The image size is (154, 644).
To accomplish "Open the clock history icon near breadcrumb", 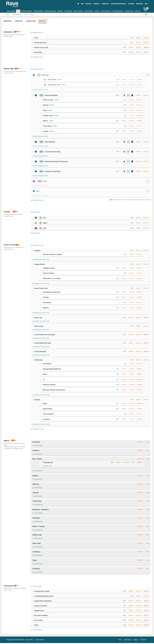I will click(x=146, y=14).
